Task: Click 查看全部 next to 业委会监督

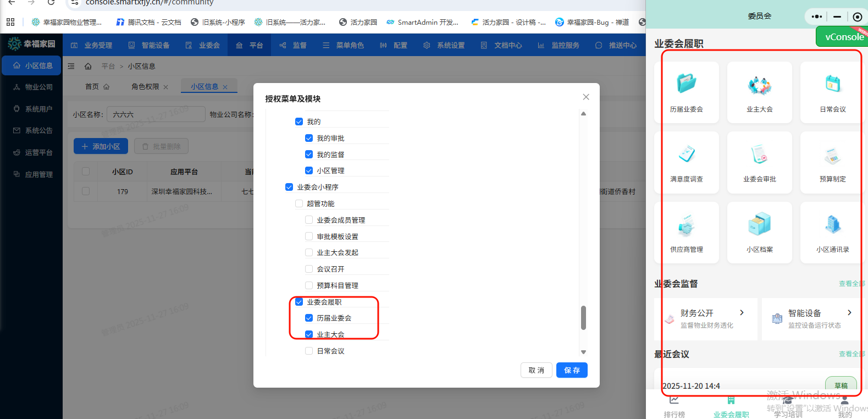Action: [852, 284]
